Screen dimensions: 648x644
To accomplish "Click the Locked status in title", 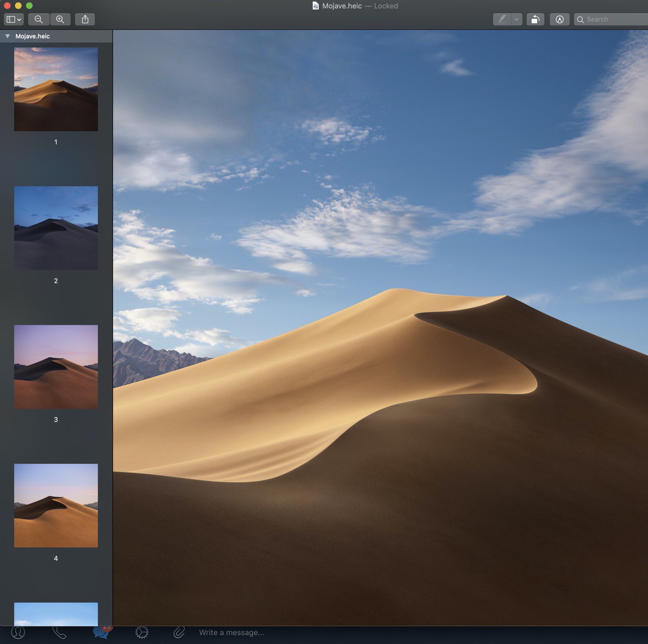I will (386, 6).
